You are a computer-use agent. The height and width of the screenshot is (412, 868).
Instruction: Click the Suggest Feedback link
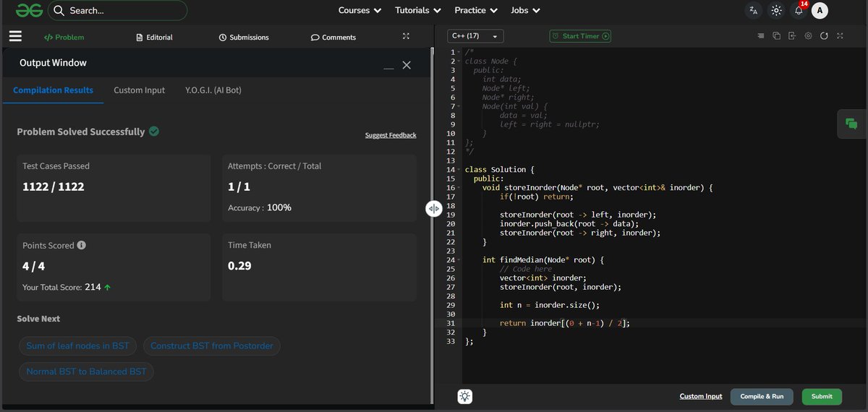click(391, 135)
